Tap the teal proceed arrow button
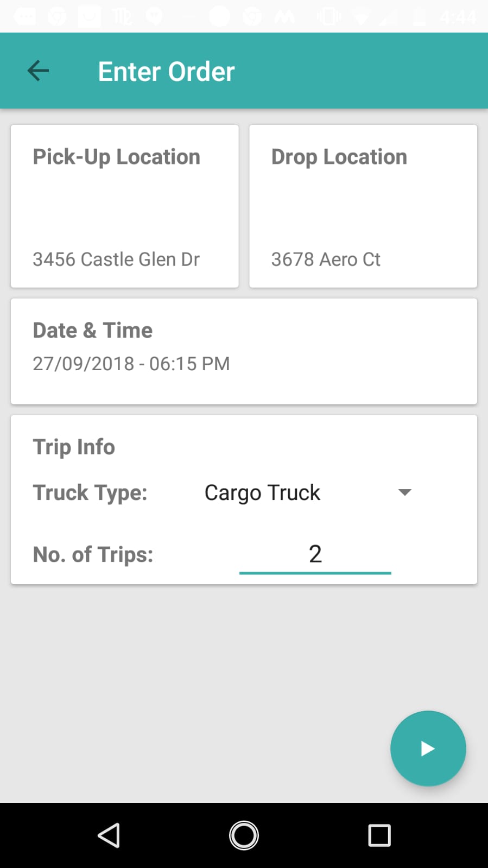 pos(428,749)
